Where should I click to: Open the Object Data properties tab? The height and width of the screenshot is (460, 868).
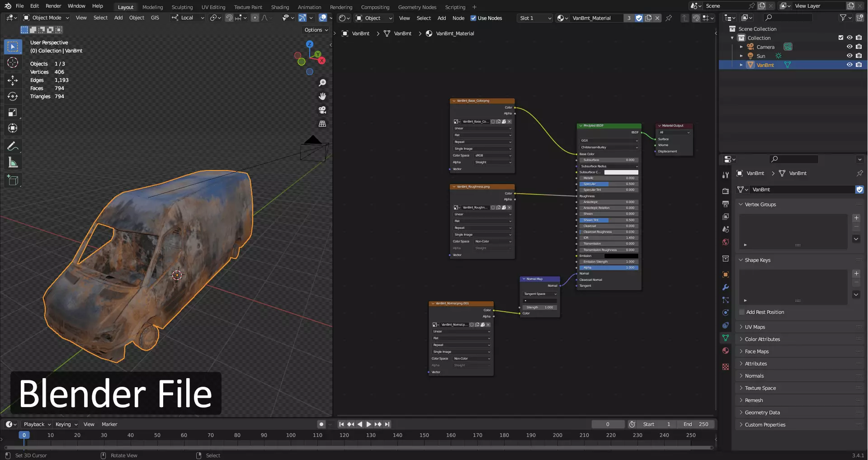click(x=726, y=338)
